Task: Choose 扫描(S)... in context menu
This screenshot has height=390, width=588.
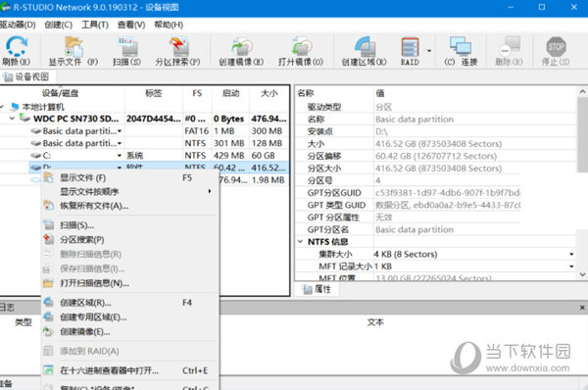Action: click(129, 225)
